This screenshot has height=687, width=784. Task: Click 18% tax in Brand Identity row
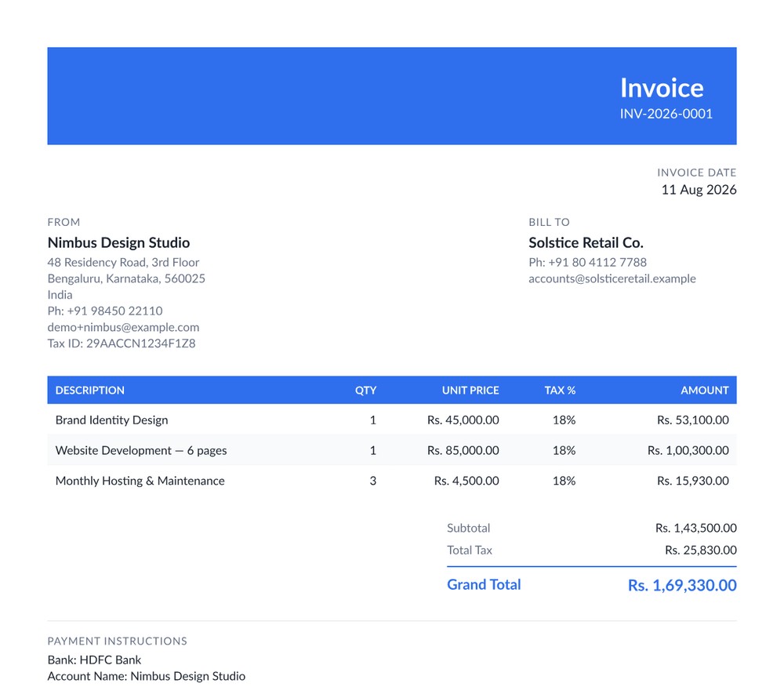coord(564,420)
